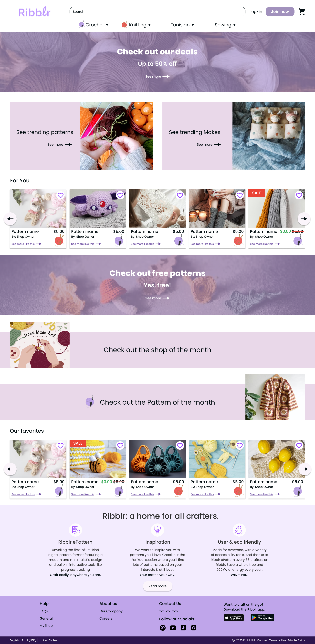Go to next For You patterns
Image resolution: width=315 pixels, height=644 pixels.
point(304,218)
